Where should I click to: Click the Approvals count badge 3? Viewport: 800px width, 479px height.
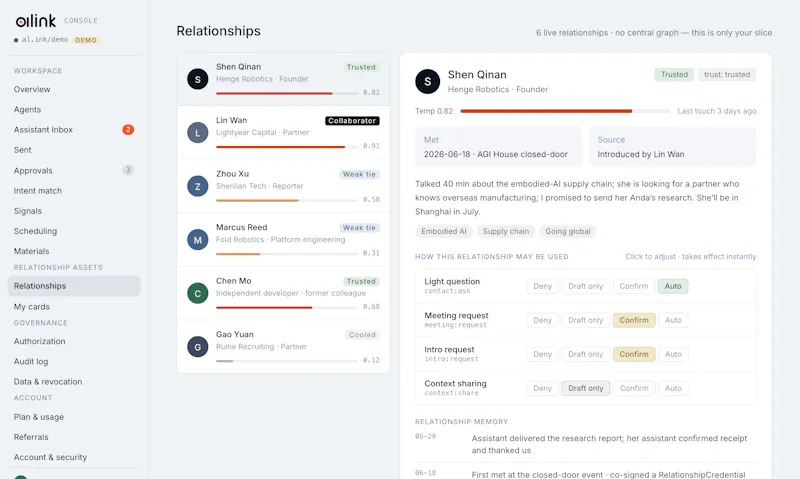click(x=128, y=170)
